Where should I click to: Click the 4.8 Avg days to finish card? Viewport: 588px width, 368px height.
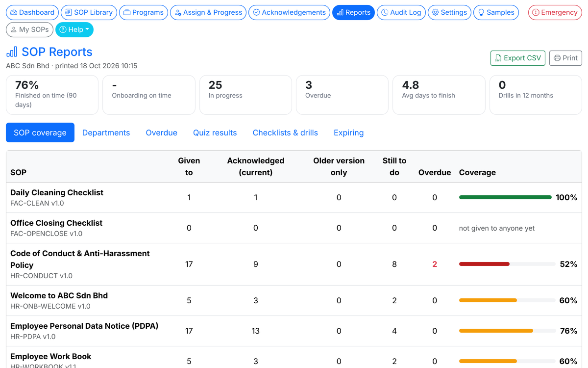pyautogui.click(x=439, y=95)
